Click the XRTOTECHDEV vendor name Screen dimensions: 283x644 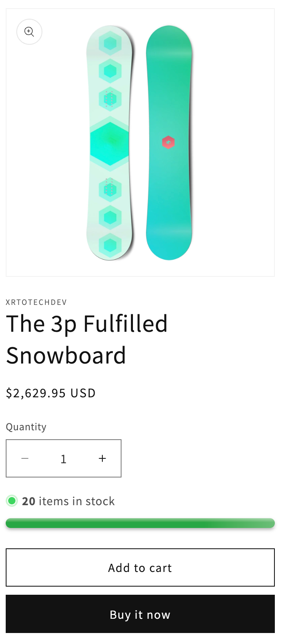[x=36, y=302]
